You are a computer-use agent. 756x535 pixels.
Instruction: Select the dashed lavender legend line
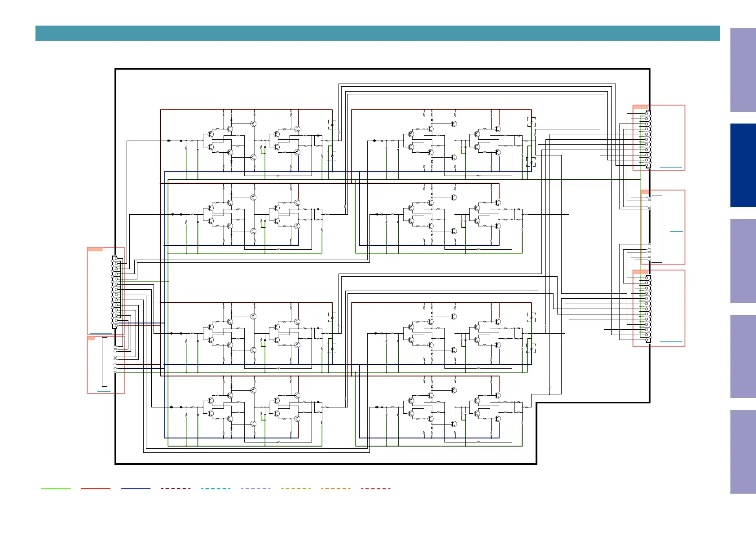pyautogui.click(x=255, y=489)
